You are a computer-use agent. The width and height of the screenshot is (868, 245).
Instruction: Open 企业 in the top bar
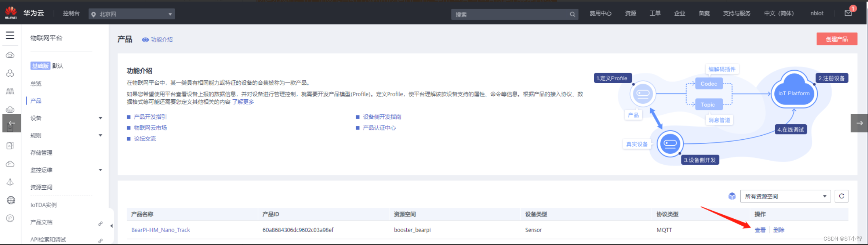pos(680,13)
